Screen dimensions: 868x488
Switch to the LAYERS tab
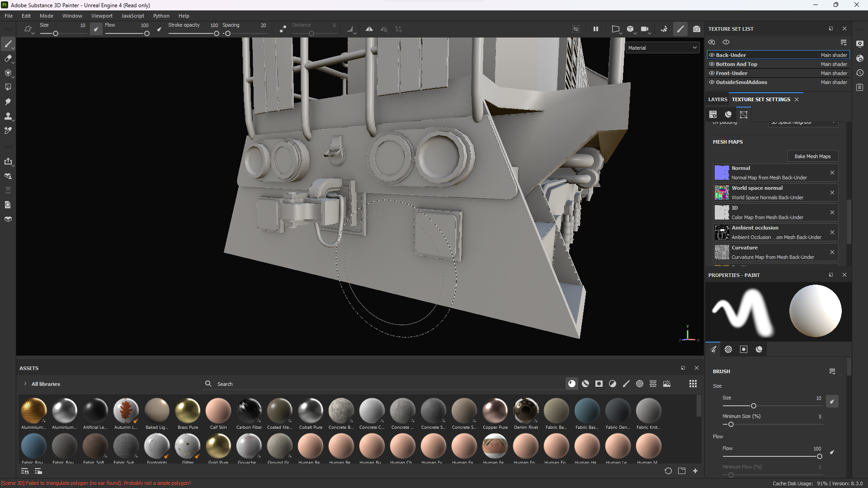(x=717, y=99)
